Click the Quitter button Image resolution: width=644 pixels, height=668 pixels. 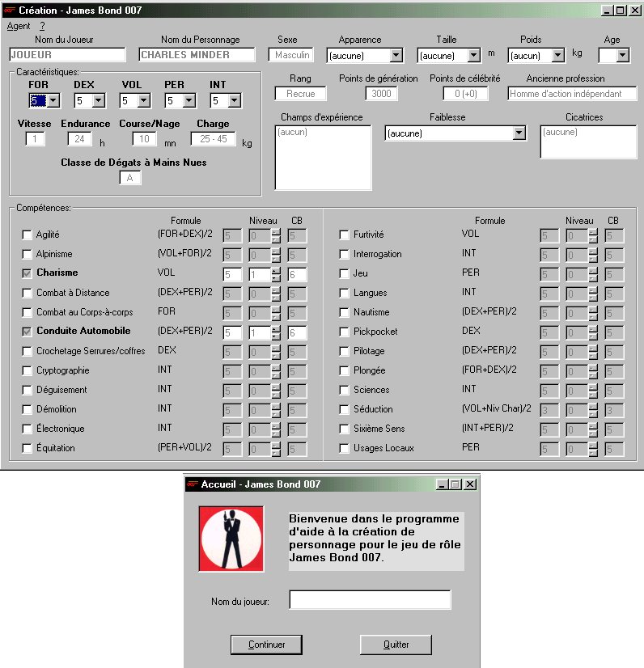396,645
